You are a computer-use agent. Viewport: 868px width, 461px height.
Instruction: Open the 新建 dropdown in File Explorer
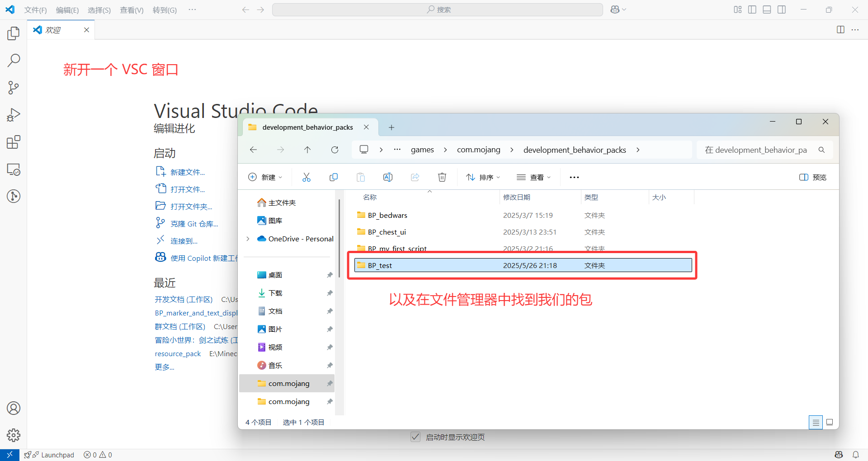point(265,177)
